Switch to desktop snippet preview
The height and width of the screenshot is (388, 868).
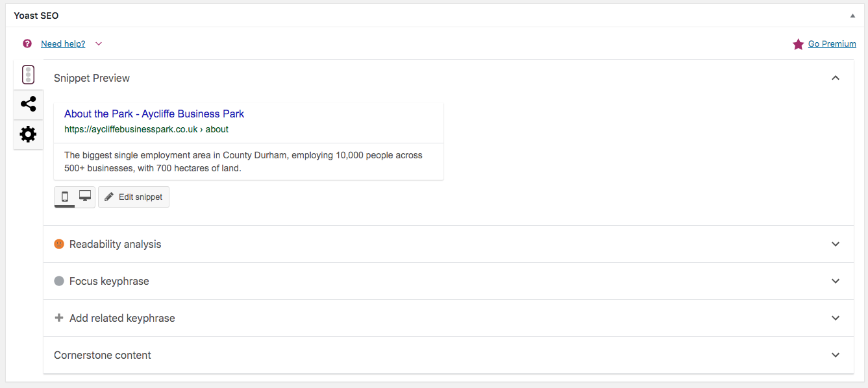[85, 197]
